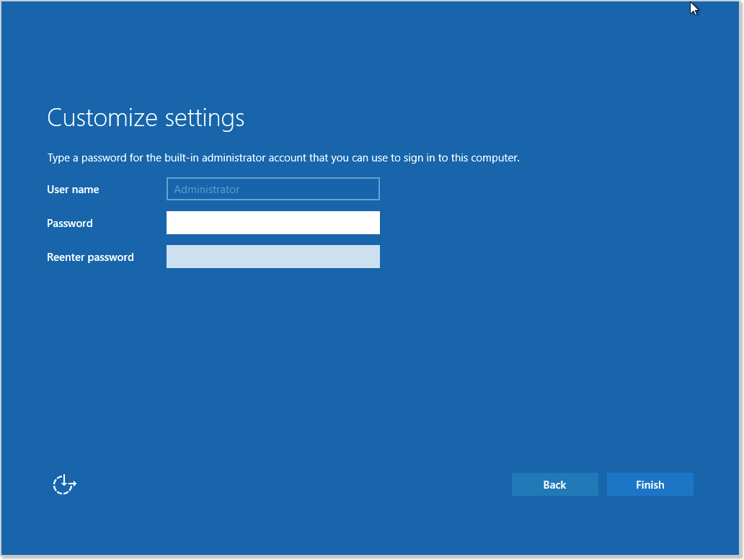Viewport: 744px width, 560px height.
Task: Place cursor in the empty Password box
Action: [x=273, y=222]
